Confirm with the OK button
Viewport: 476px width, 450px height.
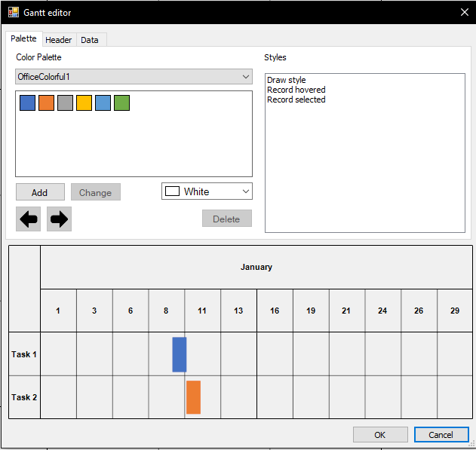point(380,435)
